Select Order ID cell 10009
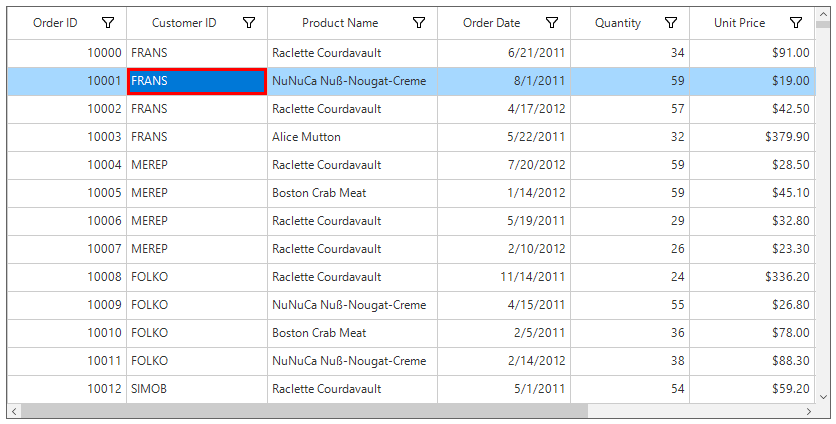The width and height of the screenshot is (836, 424). (x=67, y=305)
